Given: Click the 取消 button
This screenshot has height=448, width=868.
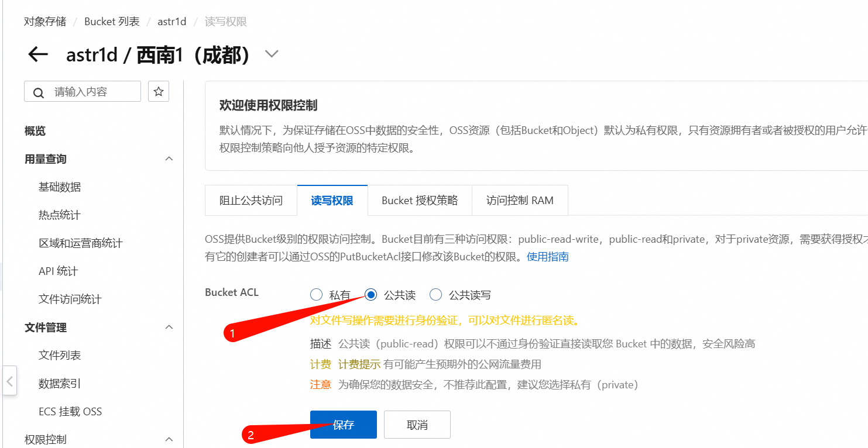Looking at the screenshot, I should tap(417, 425).
